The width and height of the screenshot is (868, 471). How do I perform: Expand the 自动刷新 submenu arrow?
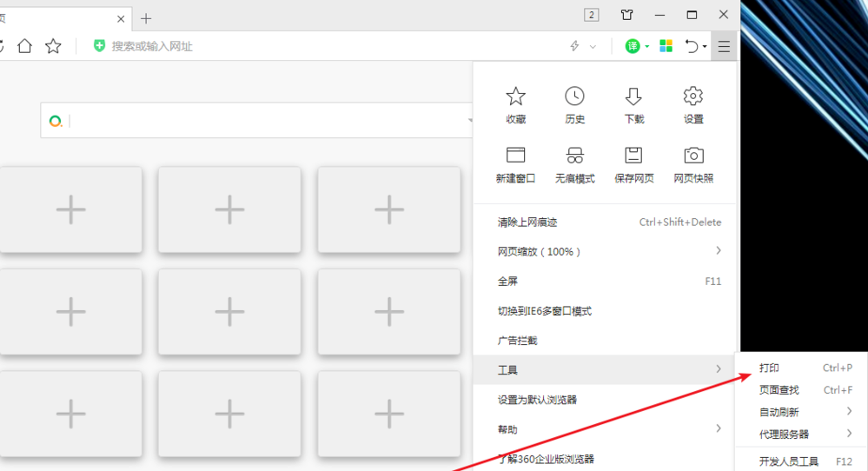[849, 411]
